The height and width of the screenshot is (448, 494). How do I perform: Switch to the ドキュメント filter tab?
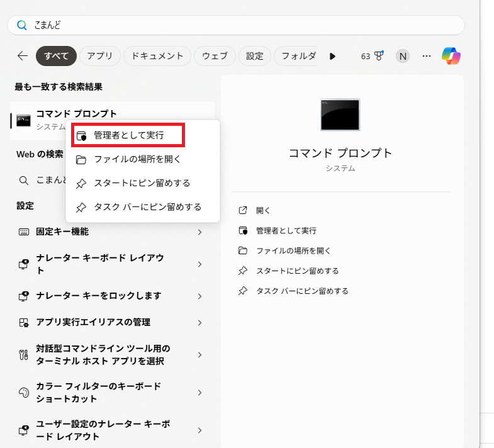click(157, 56)
